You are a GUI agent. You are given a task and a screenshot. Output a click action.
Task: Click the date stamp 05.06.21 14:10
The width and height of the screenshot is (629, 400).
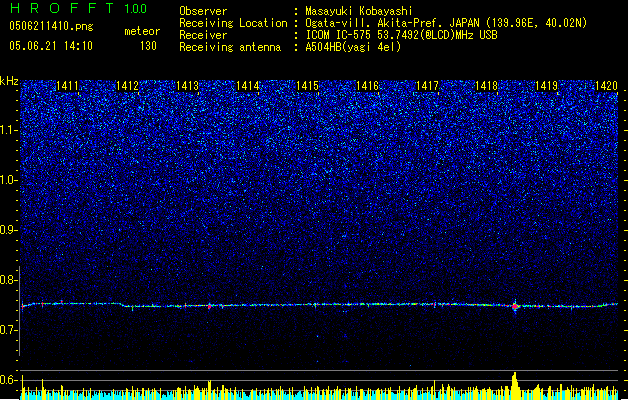tap(51, 46)
